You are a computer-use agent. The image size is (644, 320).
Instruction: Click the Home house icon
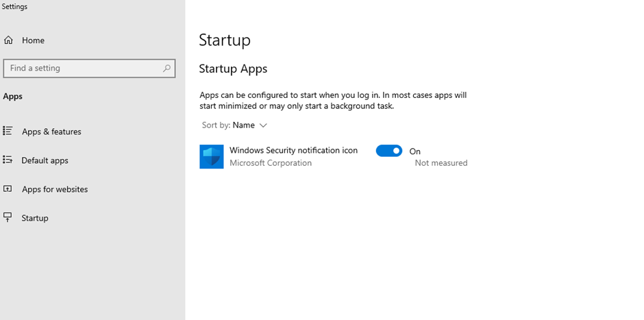pos(8,40)
